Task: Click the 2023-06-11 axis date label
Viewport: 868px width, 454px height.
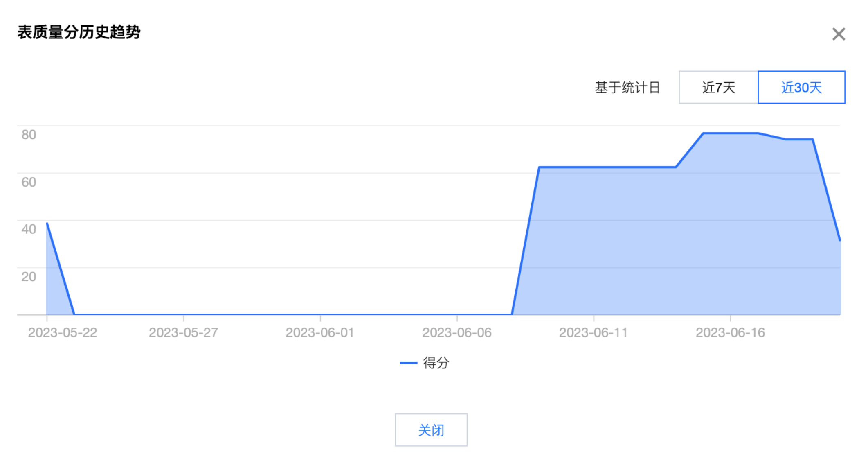Action: 594,332
